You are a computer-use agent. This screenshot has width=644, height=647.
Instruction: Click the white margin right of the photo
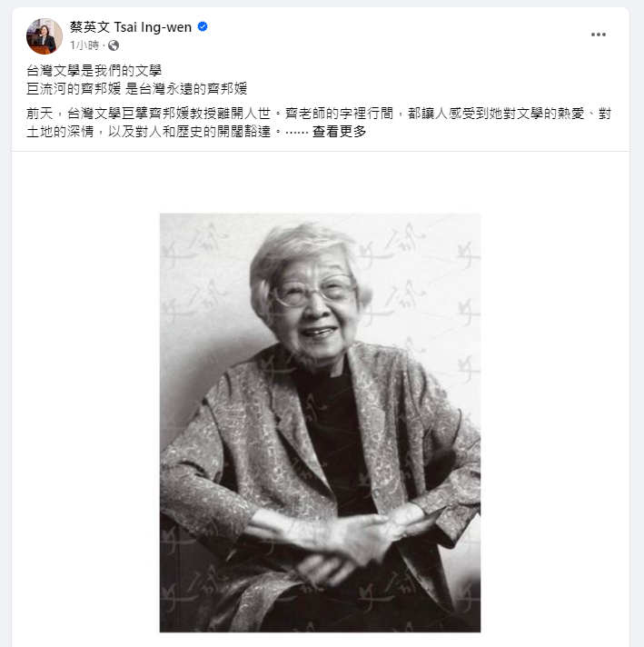555,423
